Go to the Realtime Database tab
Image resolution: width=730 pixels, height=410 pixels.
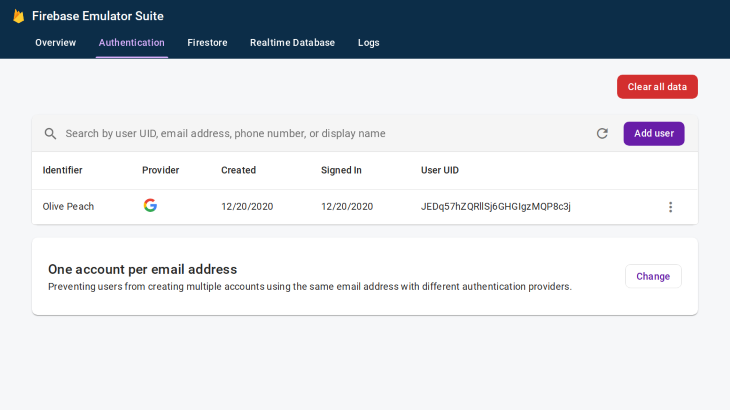coord(292,43)
